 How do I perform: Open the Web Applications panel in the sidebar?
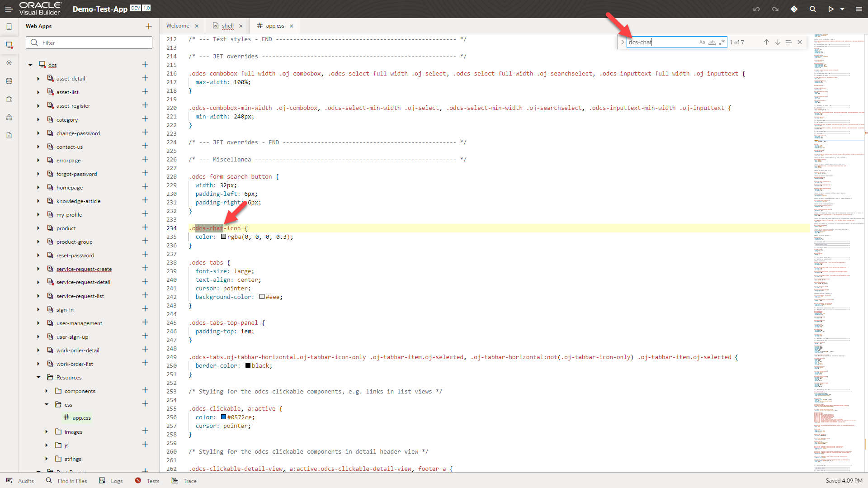coord(9,45)
